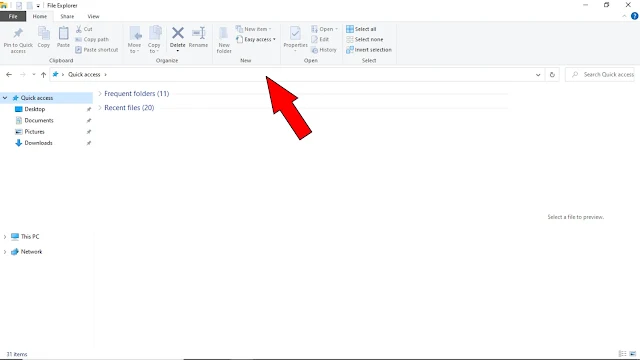Refresh the Quick access view

[552, 75]
